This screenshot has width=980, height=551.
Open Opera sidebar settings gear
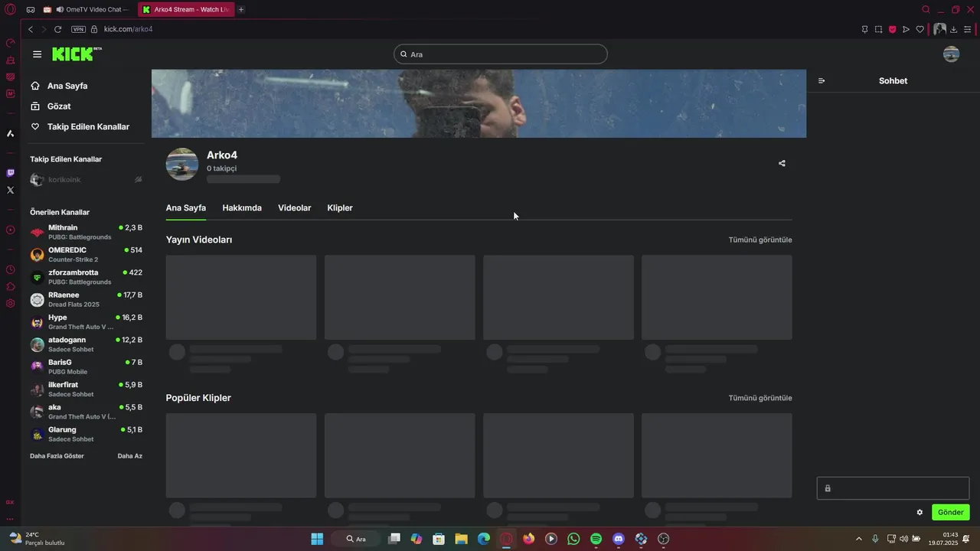tap(10, 303)
